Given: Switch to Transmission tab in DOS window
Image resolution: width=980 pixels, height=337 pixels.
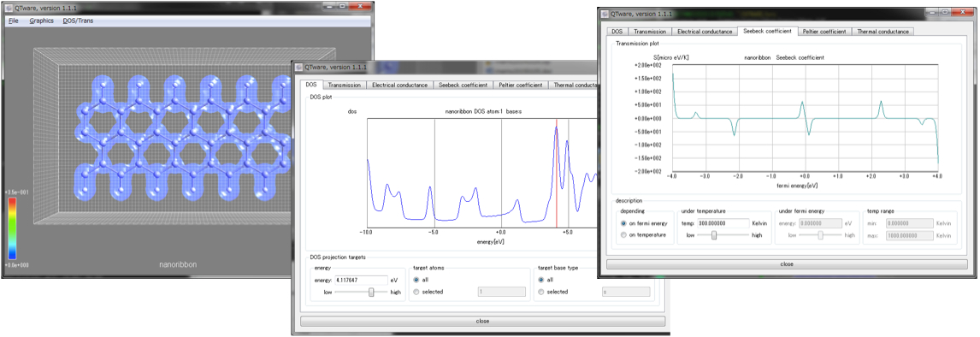Looking at the screenshot, I should pyautogui.click(x=343, y=85).
